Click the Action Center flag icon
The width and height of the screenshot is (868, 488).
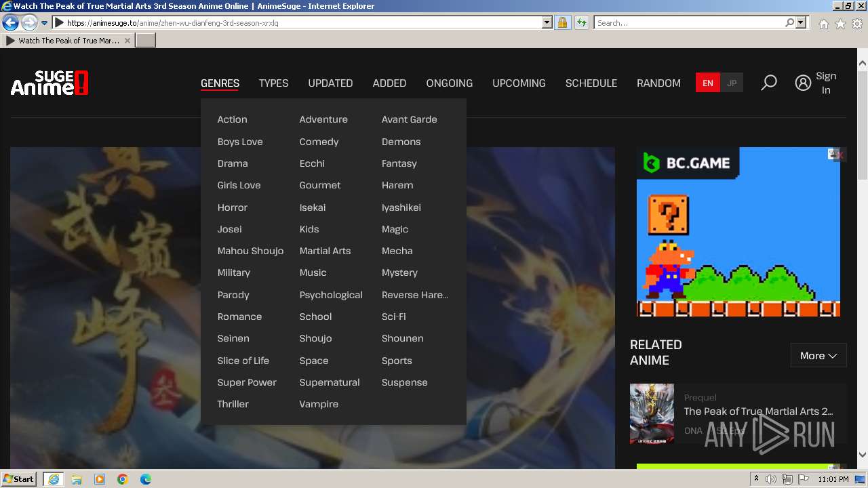pyautogui.click(x=804, y=479)
